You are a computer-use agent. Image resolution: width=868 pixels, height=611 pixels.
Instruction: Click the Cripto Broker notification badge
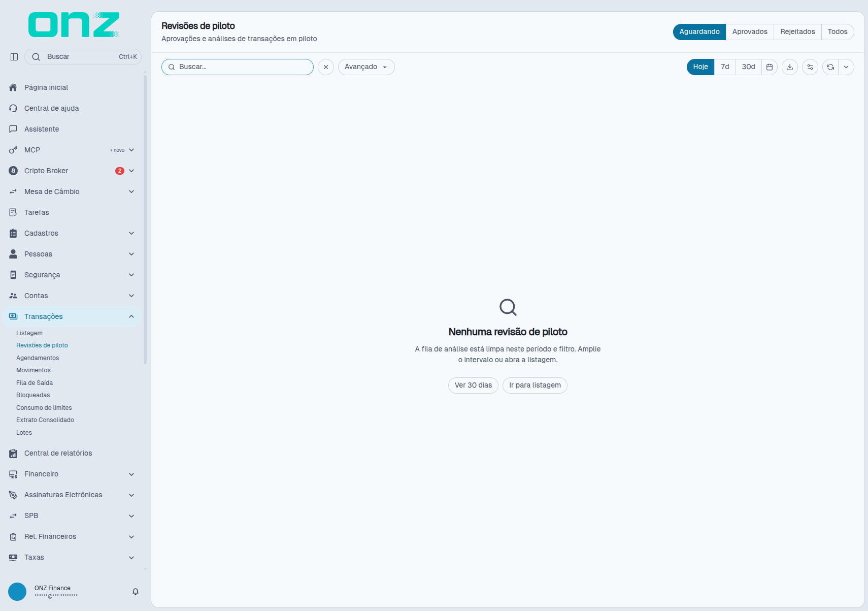pos(120,171)
